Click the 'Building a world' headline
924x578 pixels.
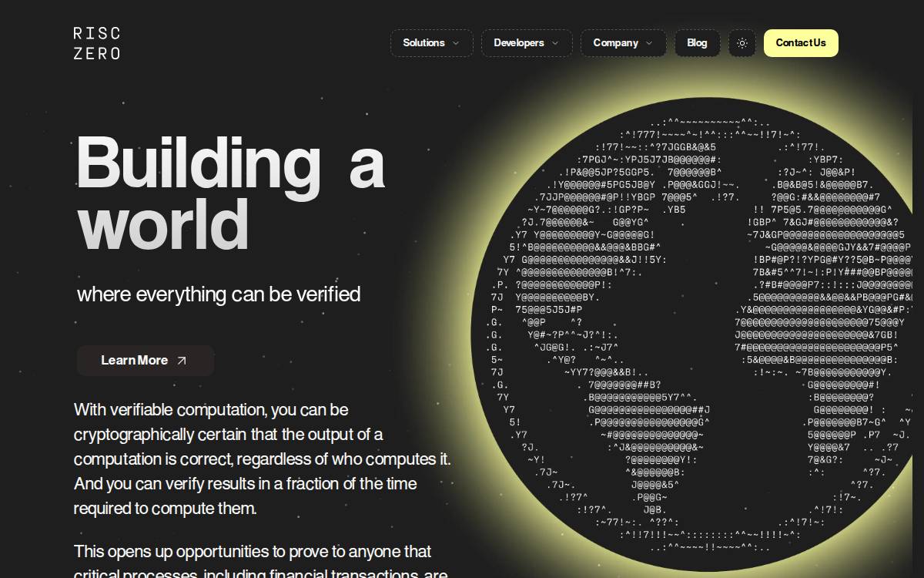pos(230,193)
